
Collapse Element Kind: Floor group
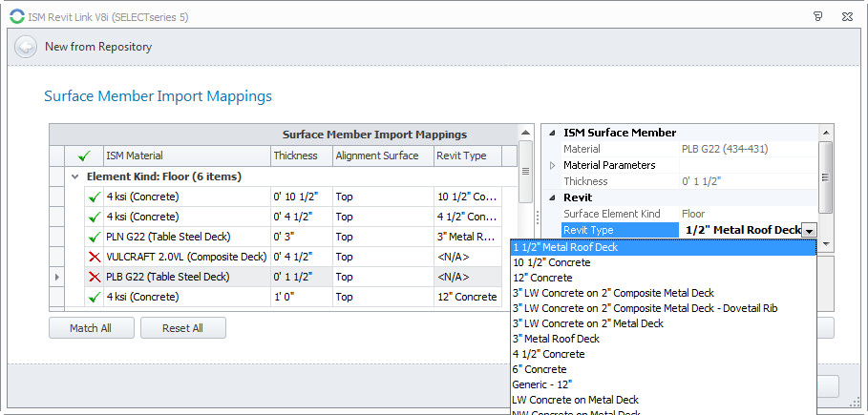click(75, 177)
